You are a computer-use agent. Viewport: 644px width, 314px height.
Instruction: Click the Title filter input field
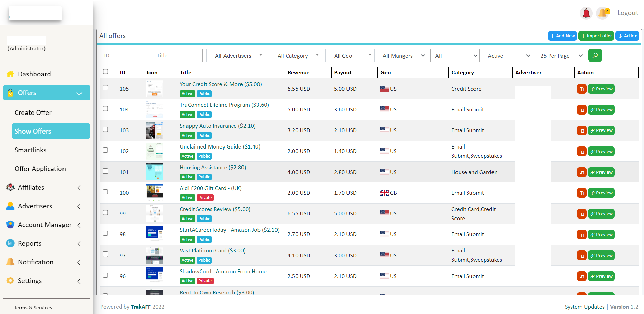point(178,55)
